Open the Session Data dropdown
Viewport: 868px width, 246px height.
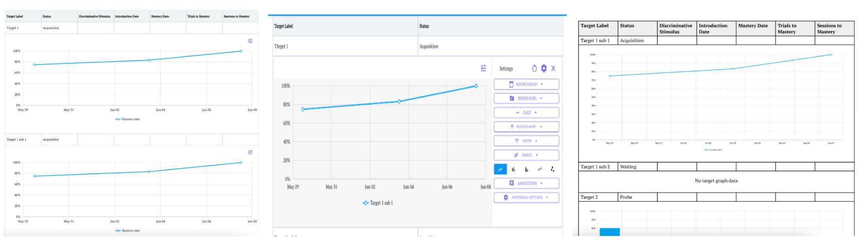tap(526, 98)
